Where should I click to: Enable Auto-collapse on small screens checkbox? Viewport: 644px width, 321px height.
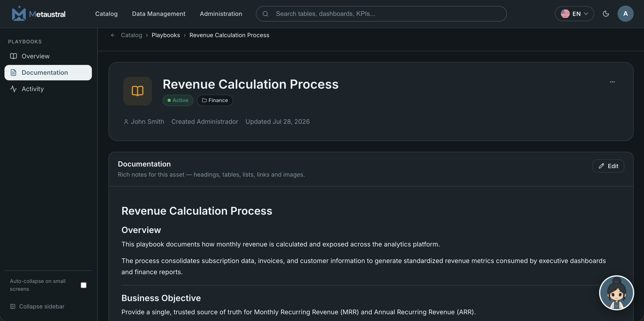coord(84,285)
